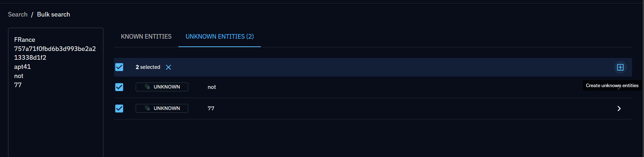
Task: Click the "FRance" line in the search box
Action: coord(25,40)
